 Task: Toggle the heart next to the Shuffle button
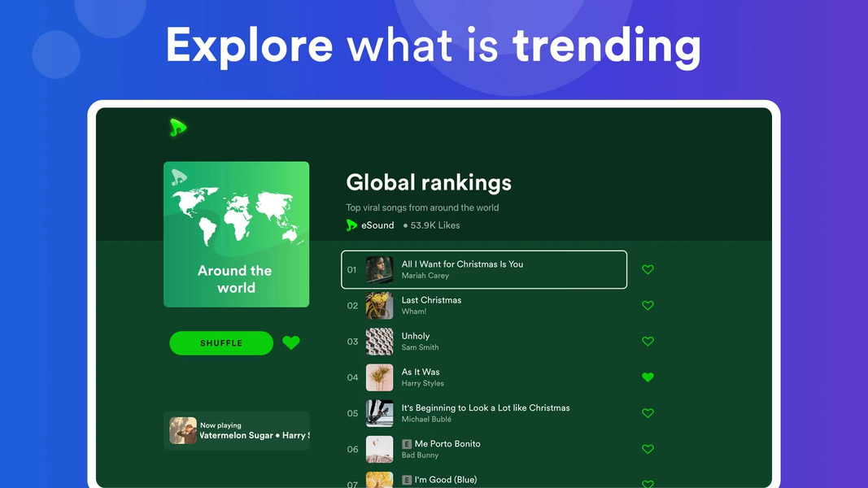coord(291,342)
